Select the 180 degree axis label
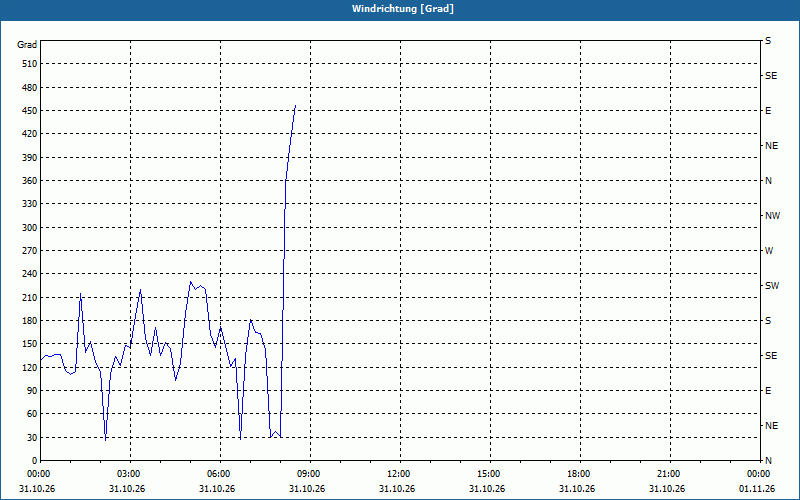This screenshot has width=800, height=500. coord(30,321)
